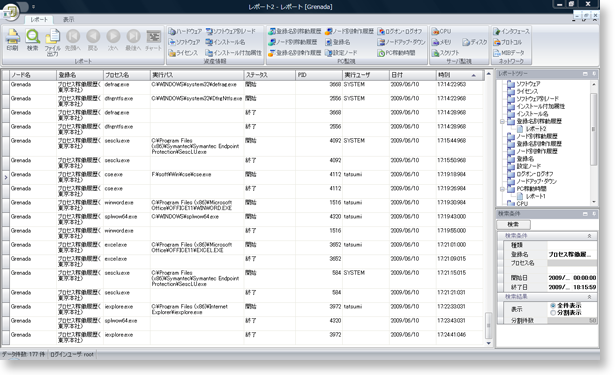This screenshot has height=375, width=615.
Task: Select the 全件表示 radio button
Action: [553, 306]
